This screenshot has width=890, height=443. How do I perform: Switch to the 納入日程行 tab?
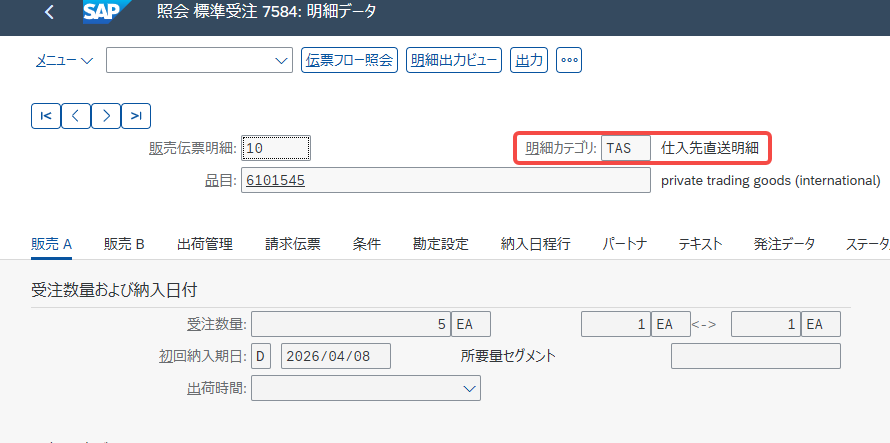(536, 244)
